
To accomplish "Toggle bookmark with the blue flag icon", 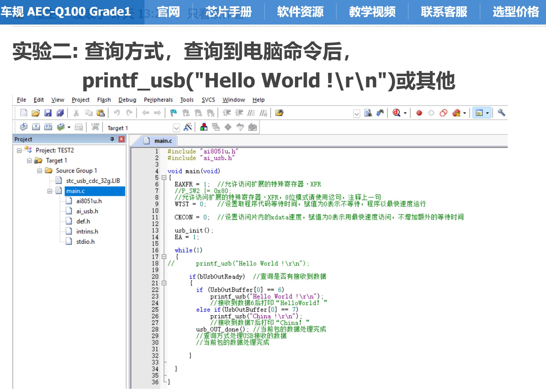I will coord(174,113).
